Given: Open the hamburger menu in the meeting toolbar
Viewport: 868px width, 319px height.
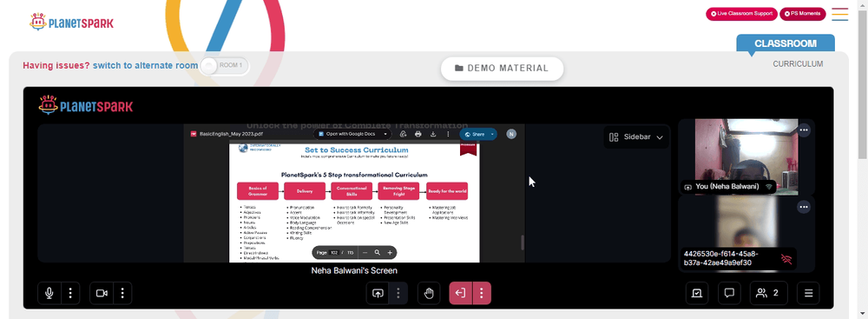Looking at the screenshot, I should pos(808,294).
